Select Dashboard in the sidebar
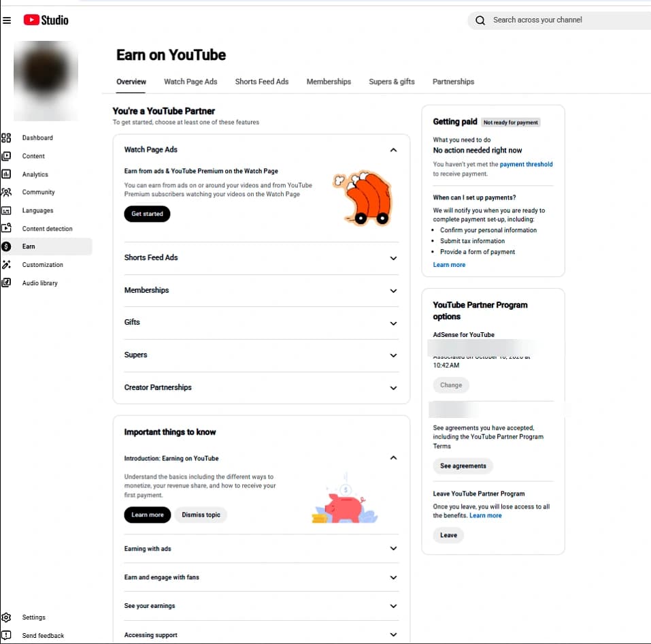The width and height of the screenshot is (651, 644). [x=37, y=138]
